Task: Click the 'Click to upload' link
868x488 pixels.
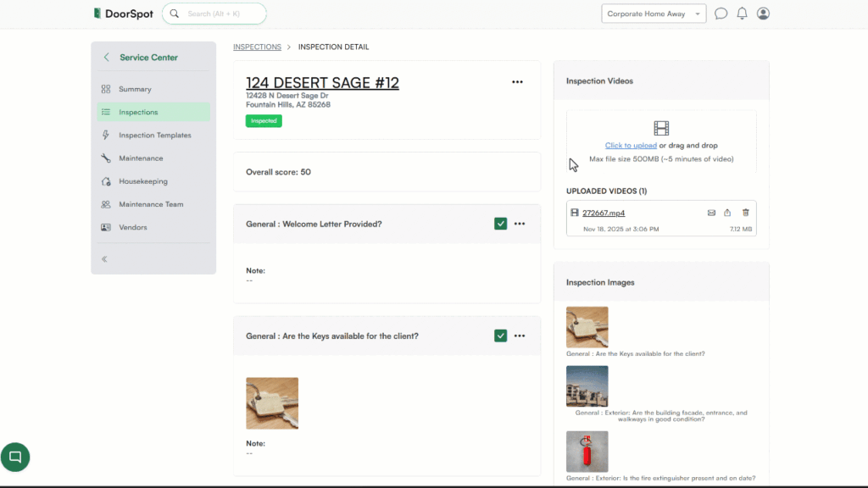Action: tap(631, 146)
